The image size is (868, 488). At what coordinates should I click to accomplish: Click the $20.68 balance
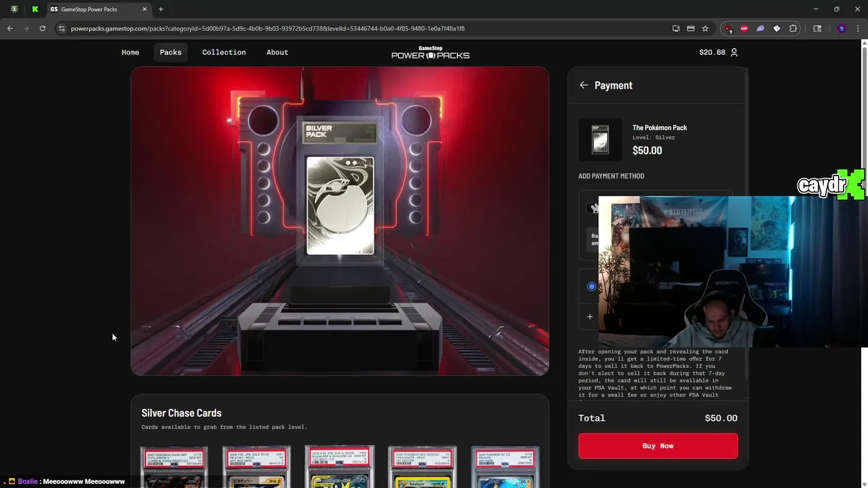coord(712,52)
